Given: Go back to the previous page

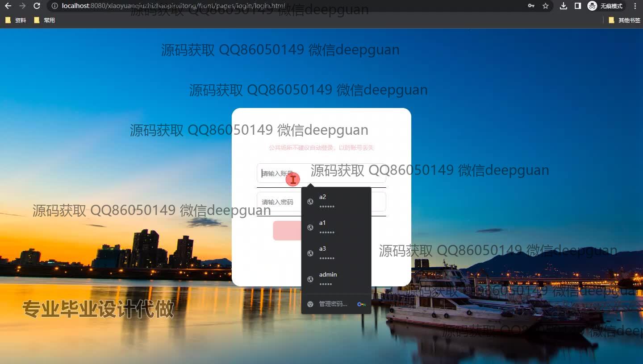Looking at the screenshot, I should point(8,6).
